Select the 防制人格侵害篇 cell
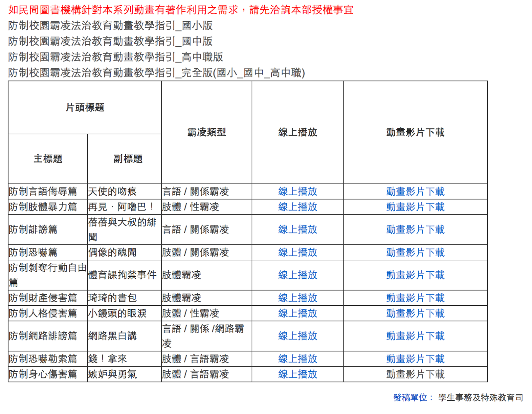 coord(48,313)
